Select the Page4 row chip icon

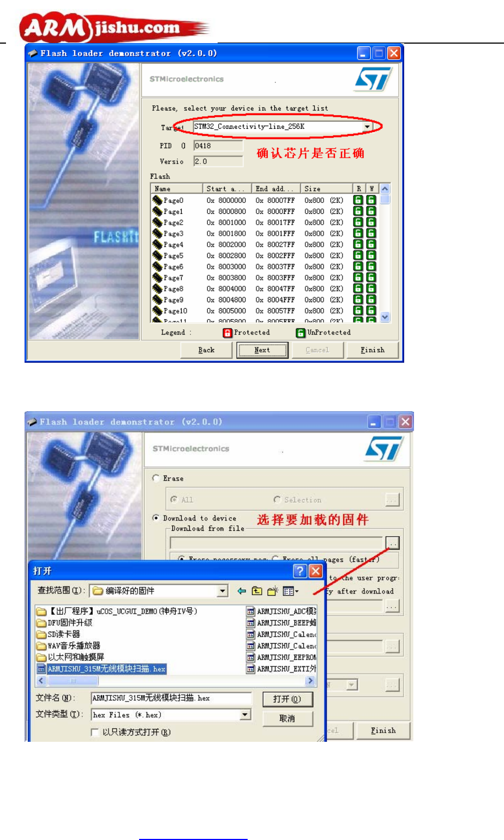pos(158,244)
